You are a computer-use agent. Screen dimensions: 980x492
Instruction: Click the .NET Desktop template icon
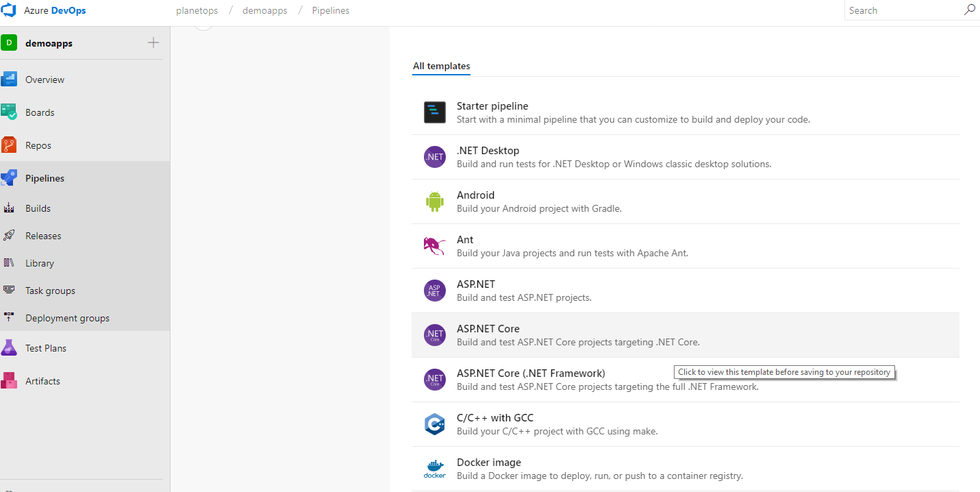[x=435, y=157]
